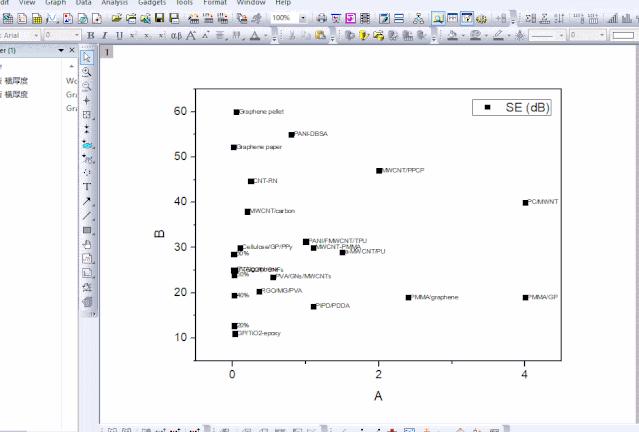Open the line style dropdown
The height and width of the screenshot is (432, 639).
click(561, 35)
